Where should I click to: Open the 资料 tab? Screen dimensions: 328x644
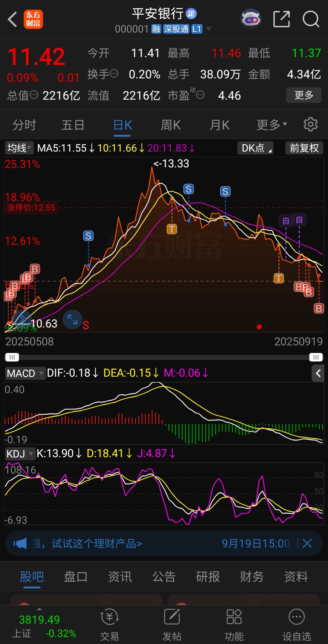click(296, 577)
